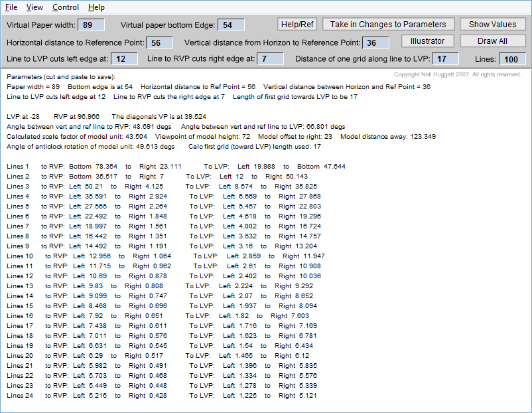The height and width of the screenshot is (413, 532).
Task: Click the 'Lines 1' row label
Action: [x=18, y=167]
